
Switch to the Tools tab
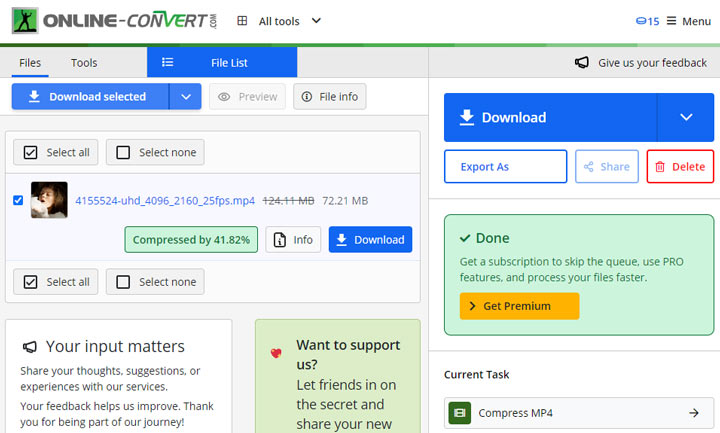[84, 63]
